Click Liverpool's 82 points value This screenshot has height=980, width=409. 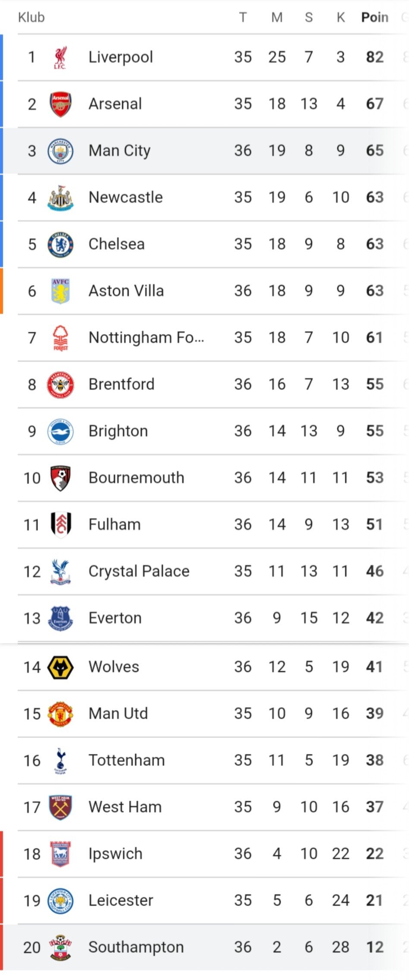(x=375, y=57)
